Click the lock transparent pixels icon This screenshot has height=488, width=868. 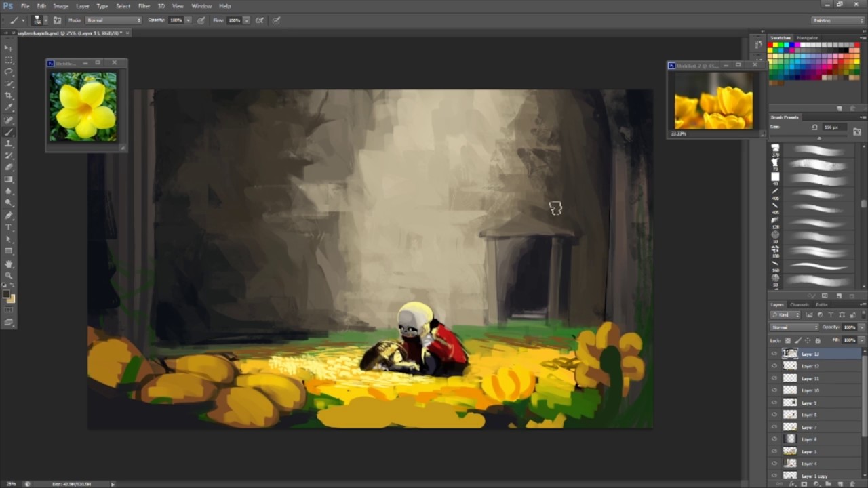click(789, 340)
